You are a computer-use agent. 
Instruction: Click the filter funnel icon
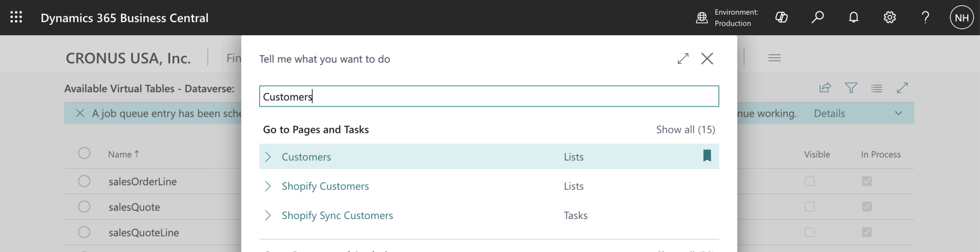click(x=851, y=88)
